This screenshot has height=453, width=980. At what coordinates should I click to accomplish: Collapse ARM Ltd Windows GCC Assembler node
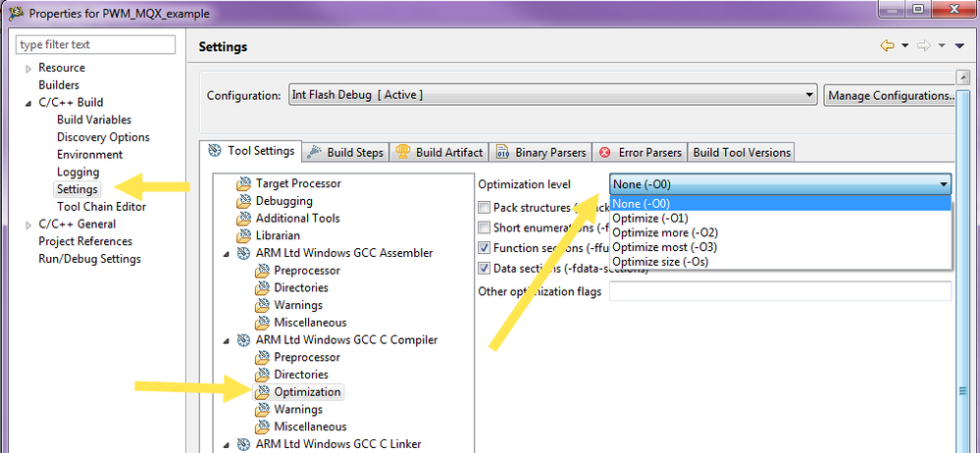click(x=227, y=254)
